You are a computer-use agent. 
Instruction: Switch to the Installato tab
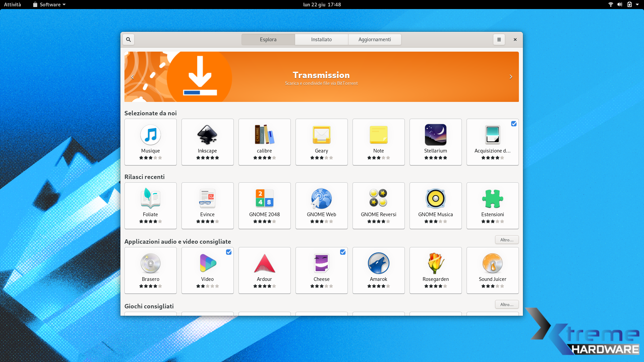click(321, 40)
